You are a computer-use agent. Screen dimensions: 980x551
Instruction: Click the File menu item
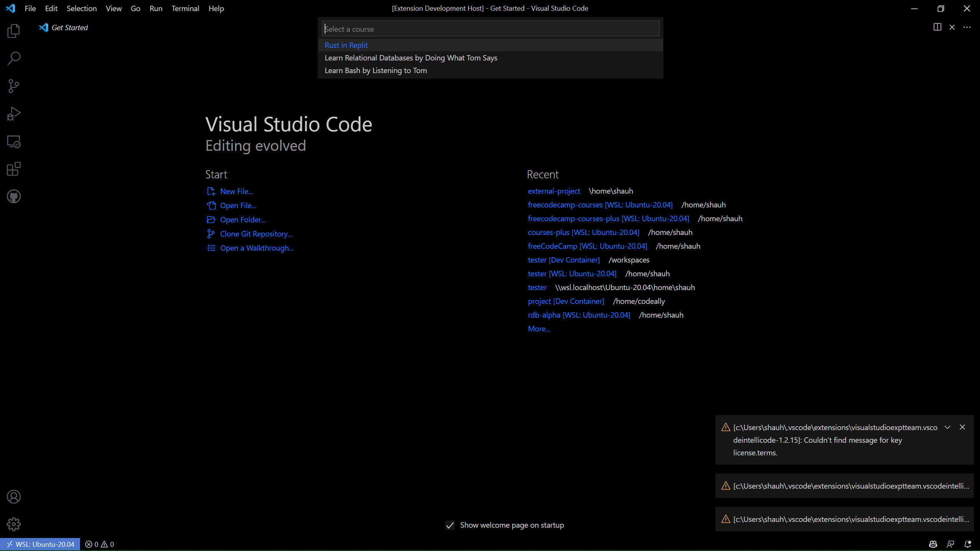coord(30,8)
